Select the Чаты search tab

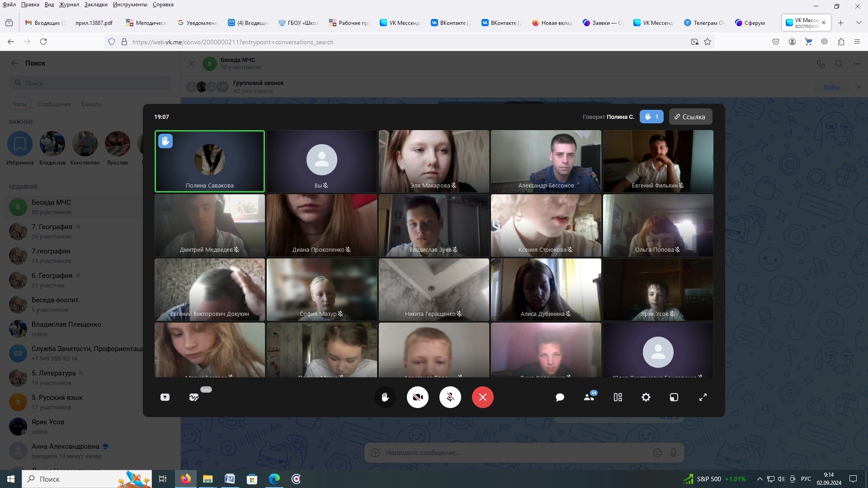pos(19,104)
